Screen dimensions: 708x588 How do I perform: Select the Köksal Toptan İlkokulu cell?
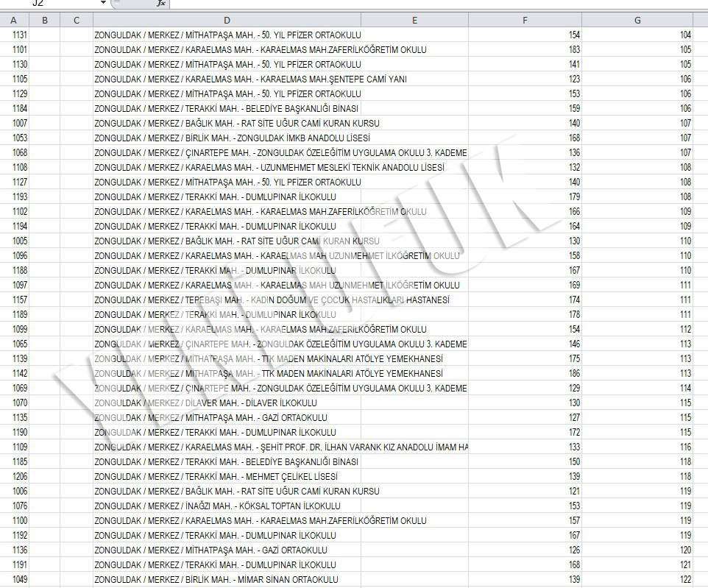coord(217,506)
